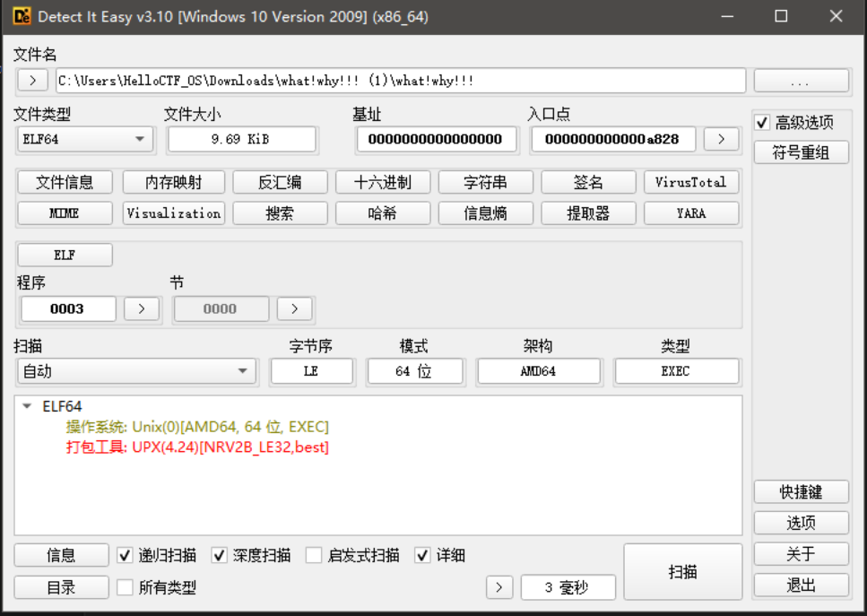Image resolution: width=867 pixels, height=616 pixels.
Task: Toggle the 高级选项 checkbox
Action: point(762,123)
